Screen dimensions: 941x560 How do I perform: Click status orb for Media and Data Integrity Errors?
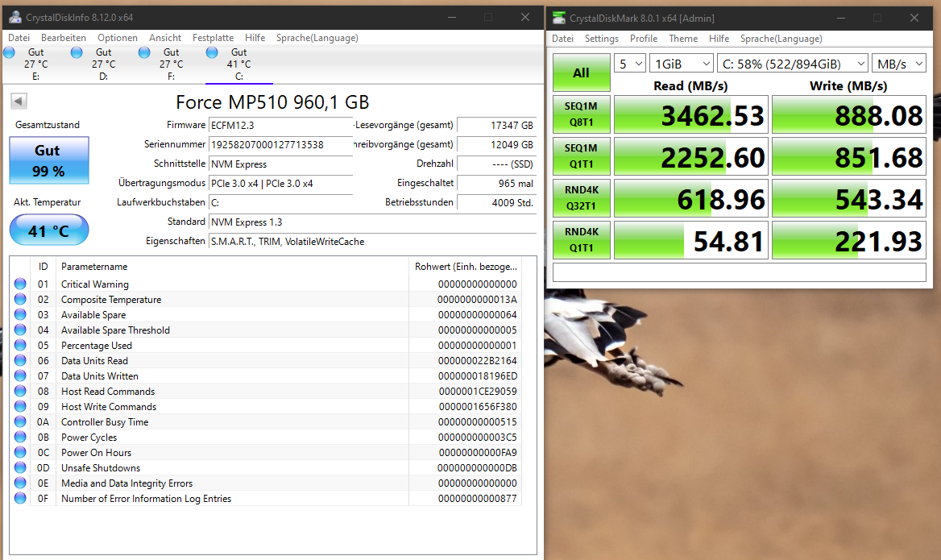point(20,483)
